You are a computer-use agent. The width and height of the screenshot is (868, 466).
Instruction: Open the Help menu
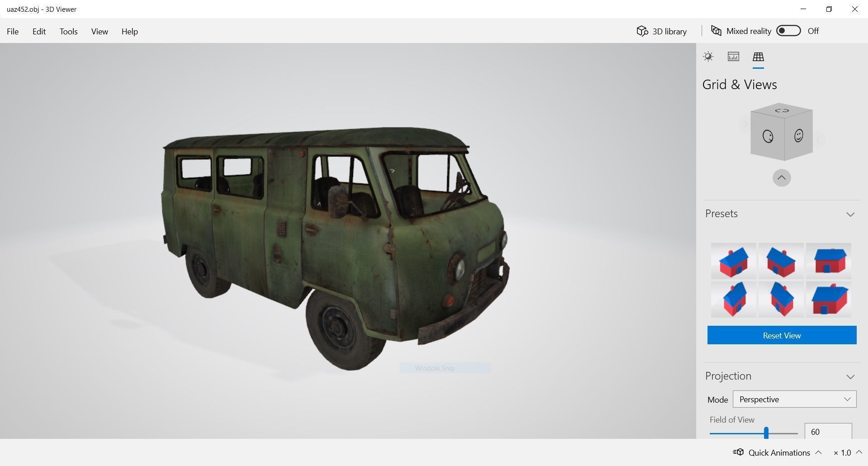tap(129, 31)
